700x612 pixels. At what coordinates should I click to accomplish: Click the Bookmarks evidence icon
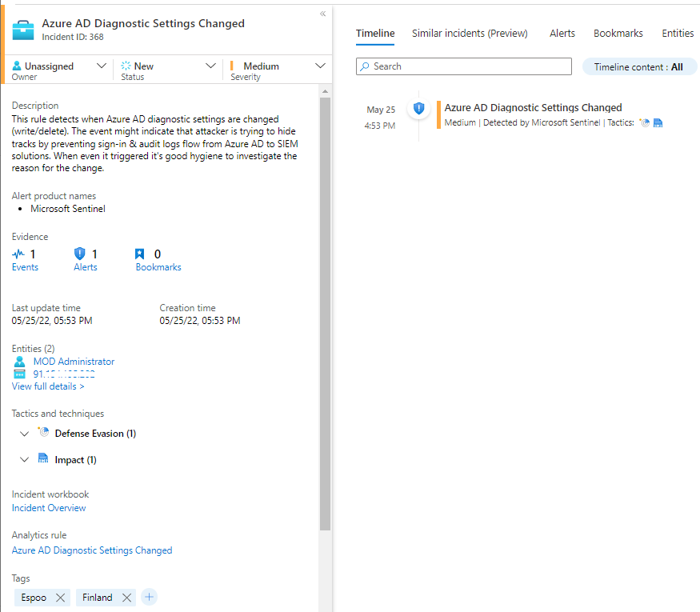pyautogui.click(x=141, y=254)
